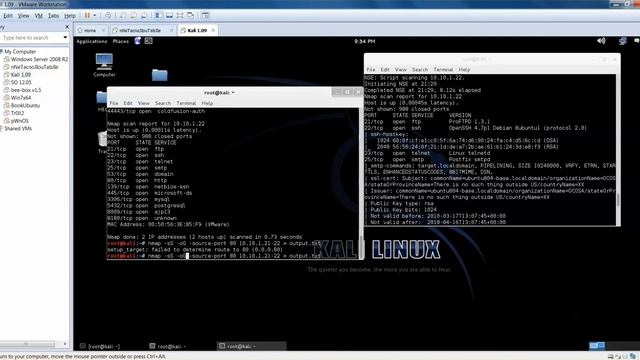Select BookUbuntu in the library
The height and width of the screenshot is (360, 640).
(x=25, y=105)
